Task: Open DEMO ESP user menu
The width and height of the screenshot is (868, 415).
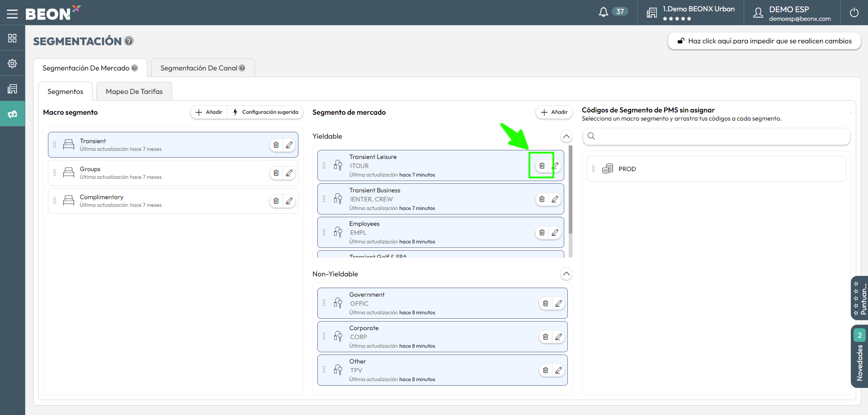Action: click(x=792, y=13)
